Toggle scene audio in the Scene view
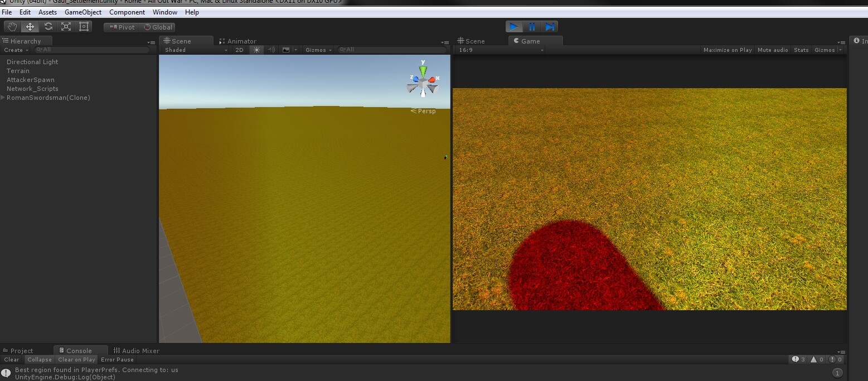Screen dimensions: 868x381 click(x=271, y=50)
